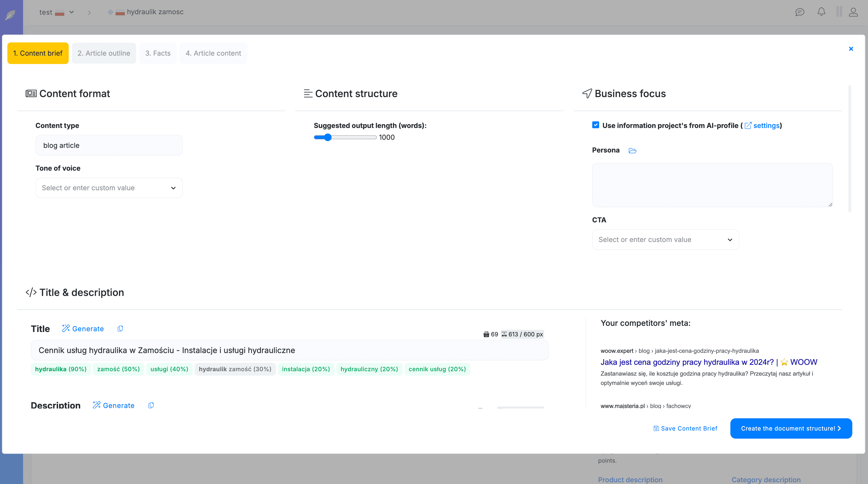Click the 1000 words value label

click(386, 137)
